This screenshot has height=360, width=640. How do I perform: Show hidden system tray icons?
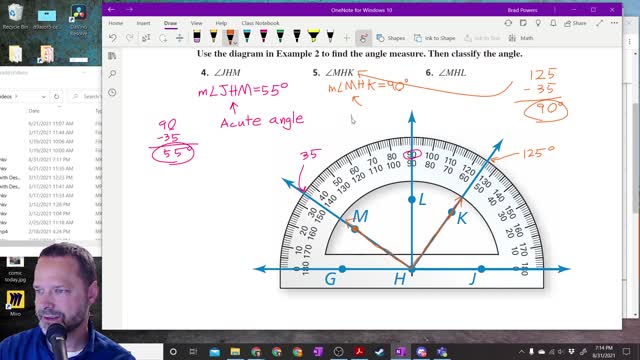coord(521,351)
